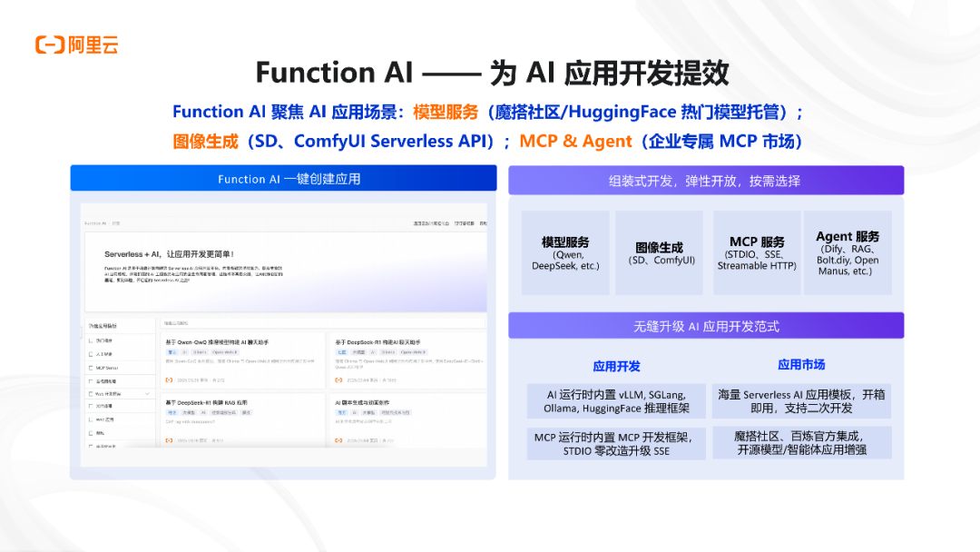
Task: Click the orange 图像生成 text in the subtitle
Action: [x=206, y=142]
